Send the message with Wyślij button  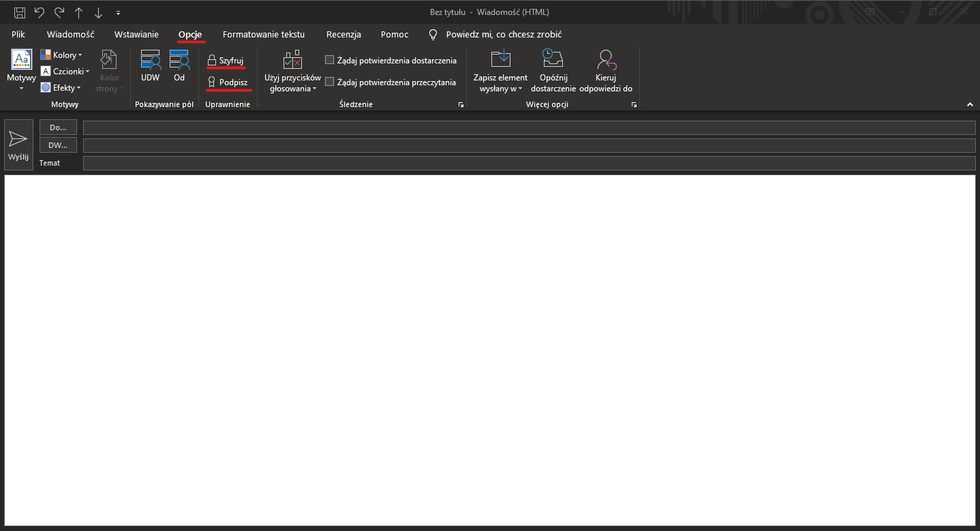[x=18, y=145]
